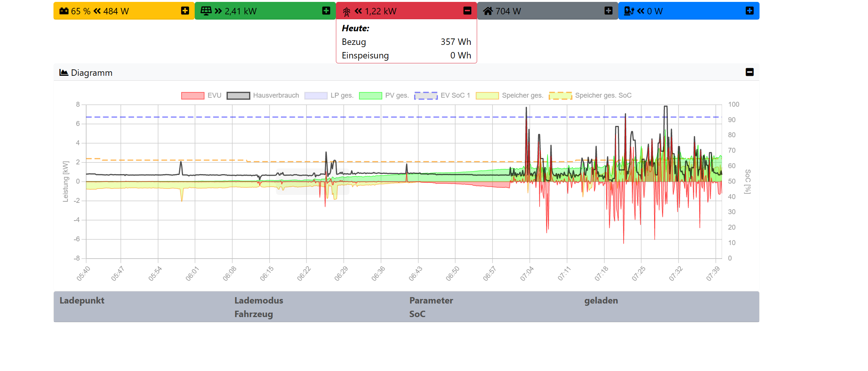Click the house consumption icon

488,11
